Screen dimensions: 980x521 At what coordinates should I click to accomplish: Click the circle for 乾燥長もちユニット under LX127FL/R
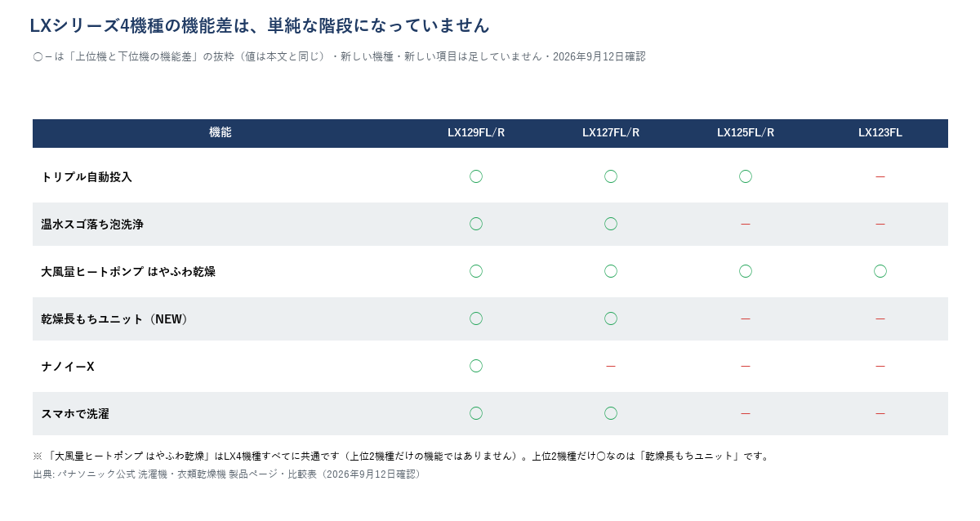611,318
